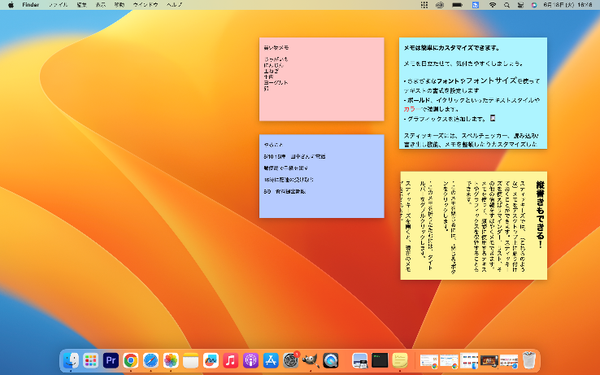Open Finder from the Dock
600x375 pixels.
[71, 360]
